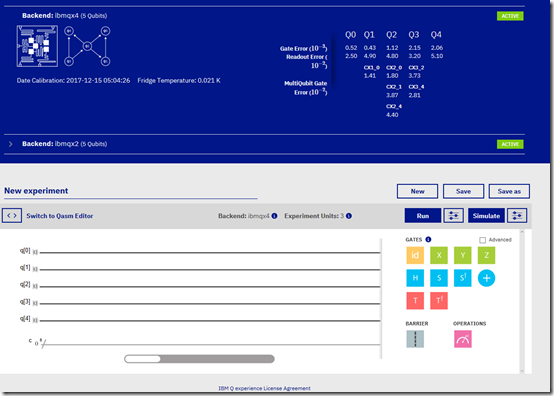Click the classical register c line

[x=211, y=344]
